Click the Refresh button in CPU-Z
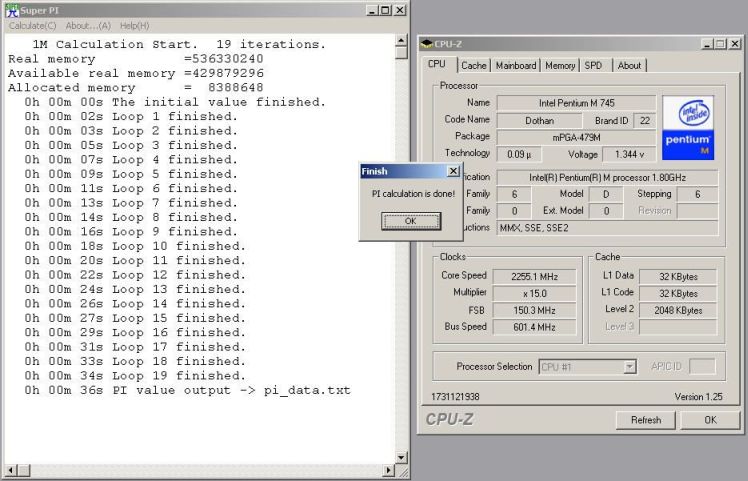The image size is (748, 481). [646, 420]
